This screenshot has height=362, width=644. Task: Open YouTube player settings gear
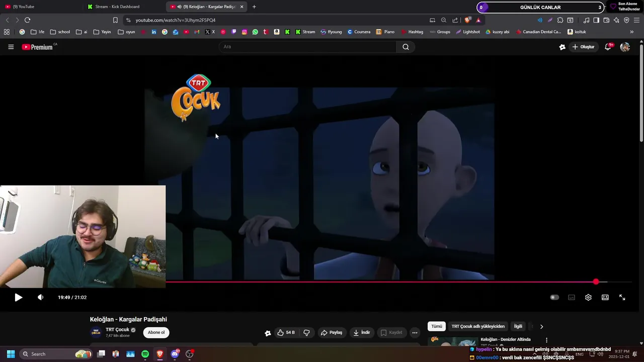point(588,297)
